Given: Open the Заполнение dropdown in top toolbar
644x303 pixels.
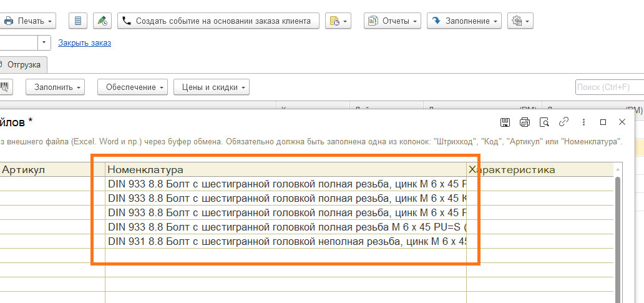Looking at the screenshot, I should [x=464, y=21].
